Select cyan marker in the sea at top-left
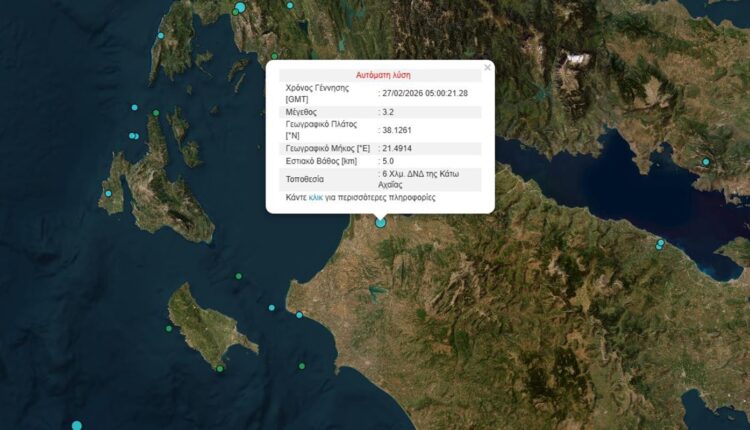 (160, 36)
